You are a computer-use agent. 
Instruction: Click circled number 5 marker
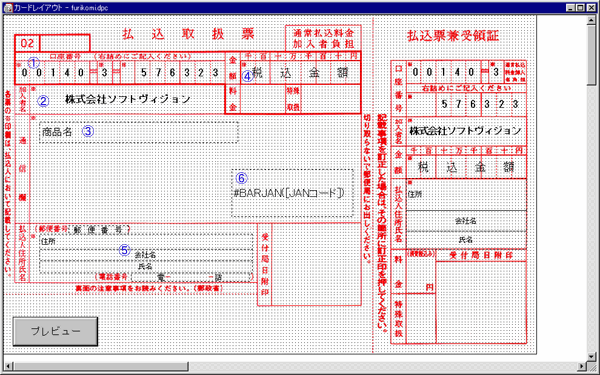pyautogui.click(x=125, y=250)
